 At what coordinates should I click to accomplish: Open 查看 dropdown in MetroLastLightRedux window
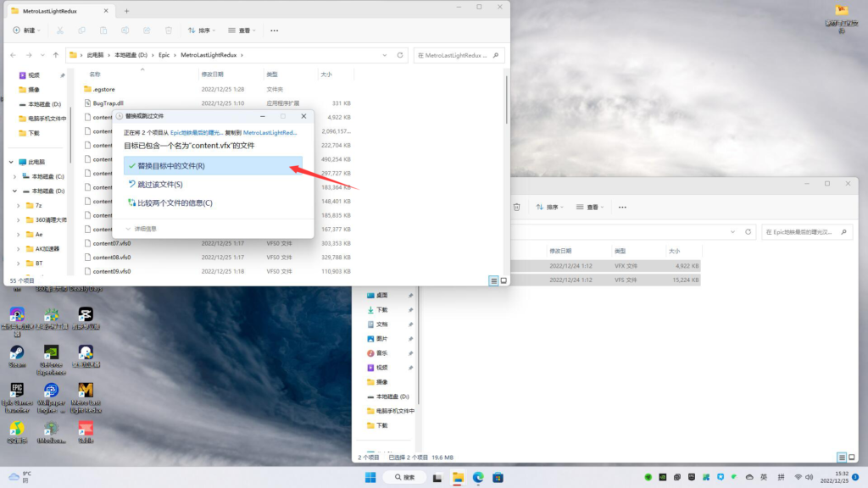click(242, 30)
